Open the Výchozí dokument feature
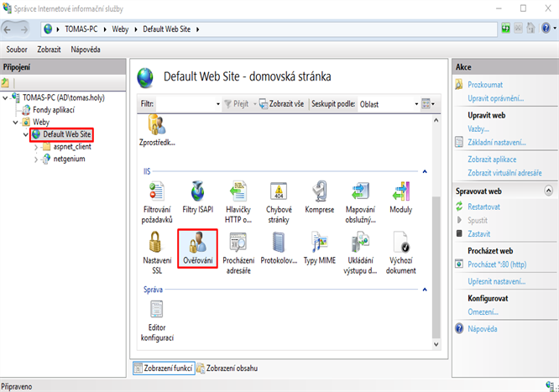This screenshot has height=392, width=559. (x=400, y=253)
